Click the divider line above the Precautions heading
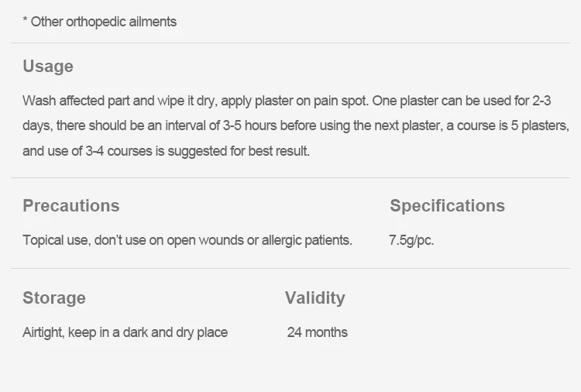The width and height of the screenshot is (581, 392). click(x=290, y=177)
